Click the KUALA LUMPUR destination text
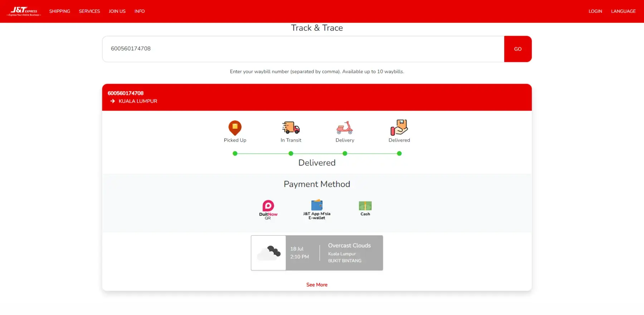 tap(138, 101)
